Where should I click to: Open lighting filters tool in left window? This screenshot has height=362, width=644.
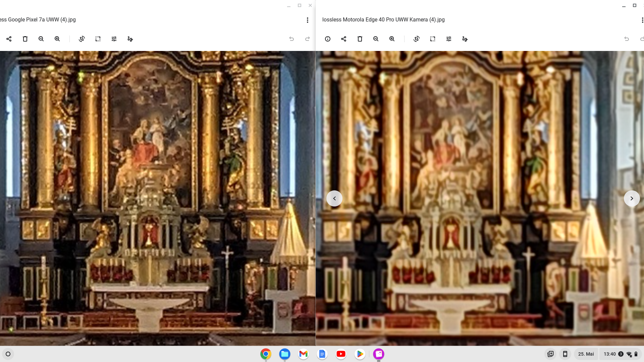point(114,39)
